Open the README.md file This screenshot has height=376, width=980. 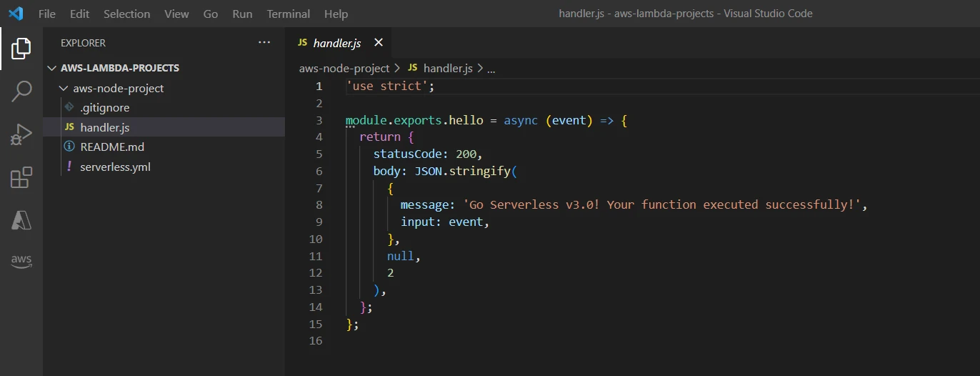[112, 147]
